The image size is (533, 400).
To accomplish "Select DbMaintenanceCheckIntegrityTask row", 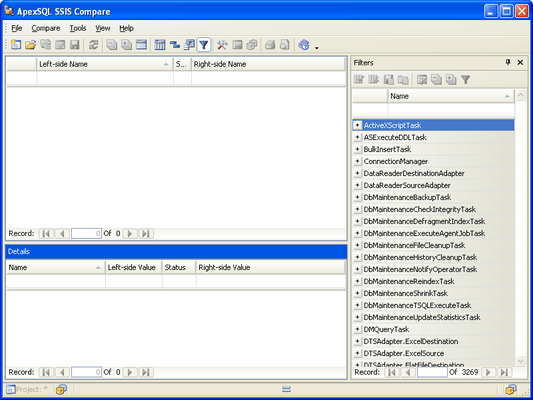I will click(433, 209).
